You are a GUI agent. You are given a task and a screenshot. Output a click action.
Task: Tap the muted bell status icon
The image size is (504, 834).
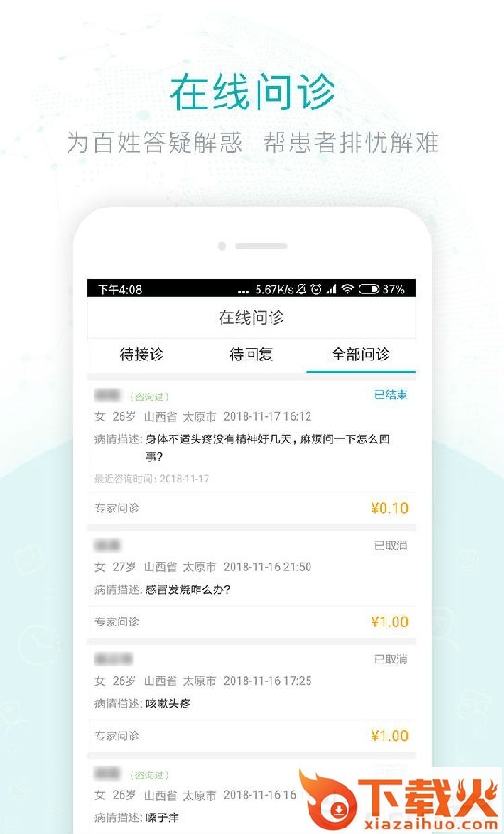point(301,289)
